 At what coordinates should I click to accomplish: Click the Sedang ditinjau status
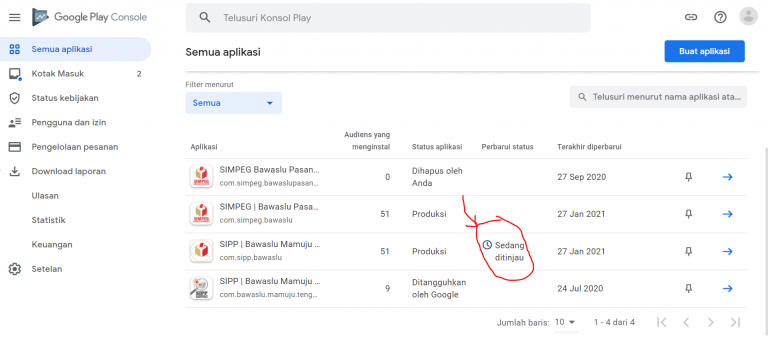pyautogui.click(x=503, y=251)
